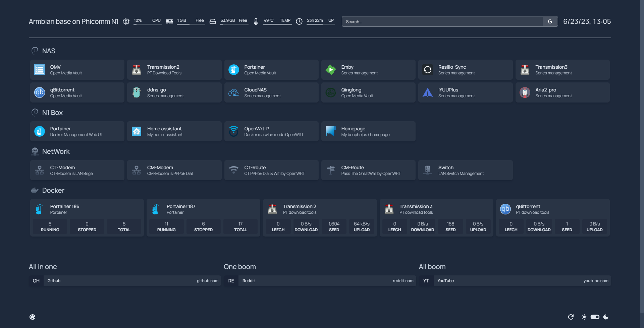Enable dark mode via moon icon
Viewport: 644px width, 328px height.
point(606,317)
